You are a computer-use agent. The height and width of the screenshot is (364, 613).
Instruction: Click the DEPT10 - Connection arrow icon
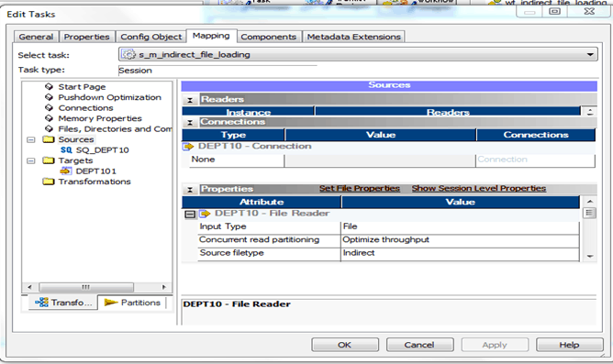(x=188, y=147)
